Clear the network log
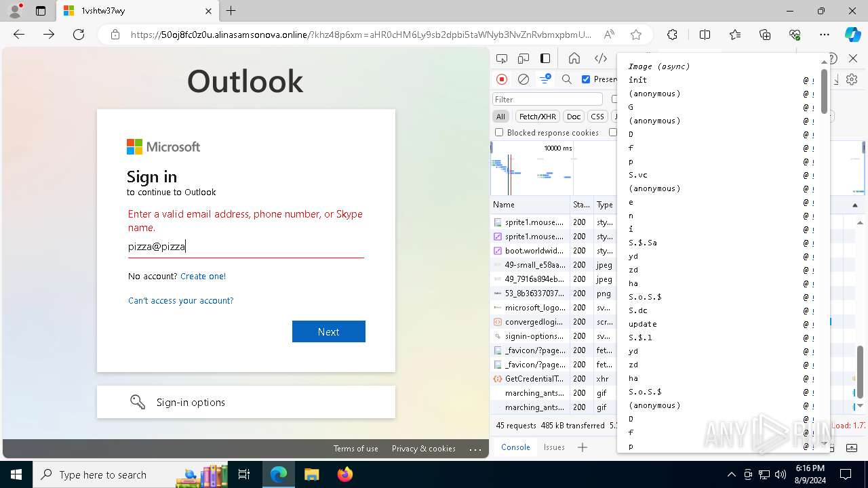This screenshot has height=488, width=868. (524, 79)
